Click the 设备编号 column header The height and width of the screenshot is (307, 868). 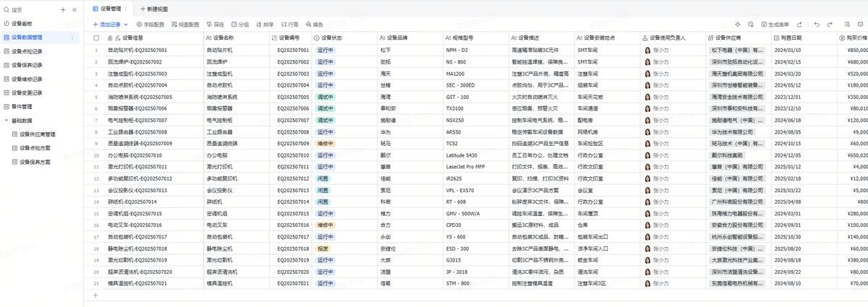pos(289,37)
